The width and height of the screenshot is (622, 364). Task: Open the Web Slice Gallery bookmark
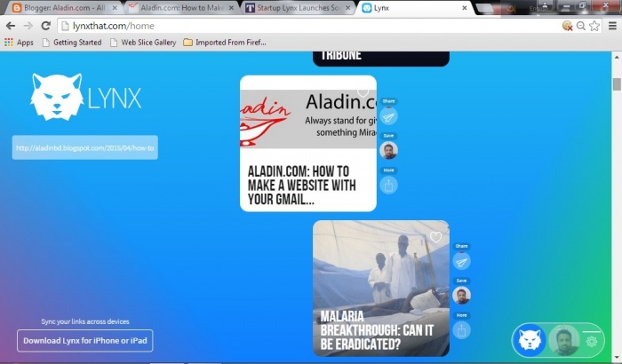(x=143, y=42)
